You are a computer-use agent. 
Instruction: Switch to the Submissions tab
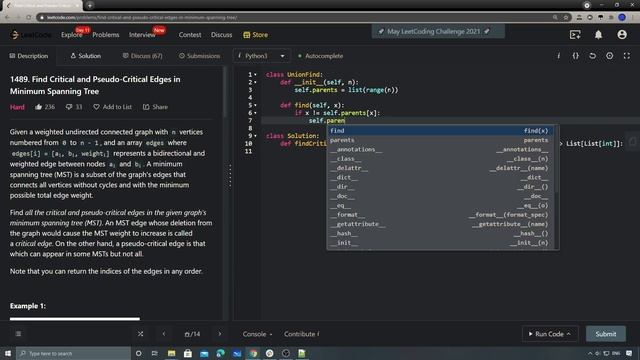[x=200, y=56]
